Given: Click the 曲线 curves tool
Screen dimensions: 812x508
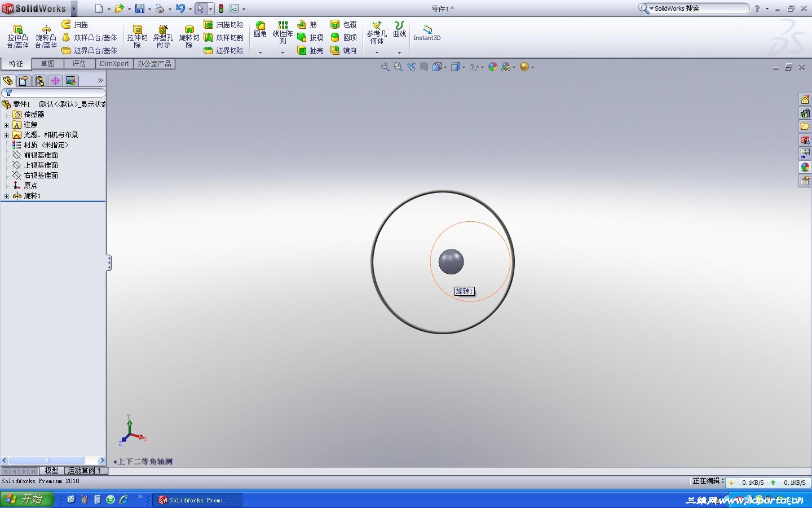Looking at the screenshot, I should [x=399, y=29].
